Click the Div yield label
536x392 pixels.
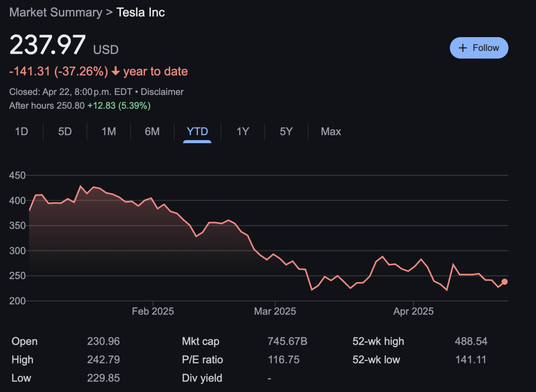[x=202, y=378]
